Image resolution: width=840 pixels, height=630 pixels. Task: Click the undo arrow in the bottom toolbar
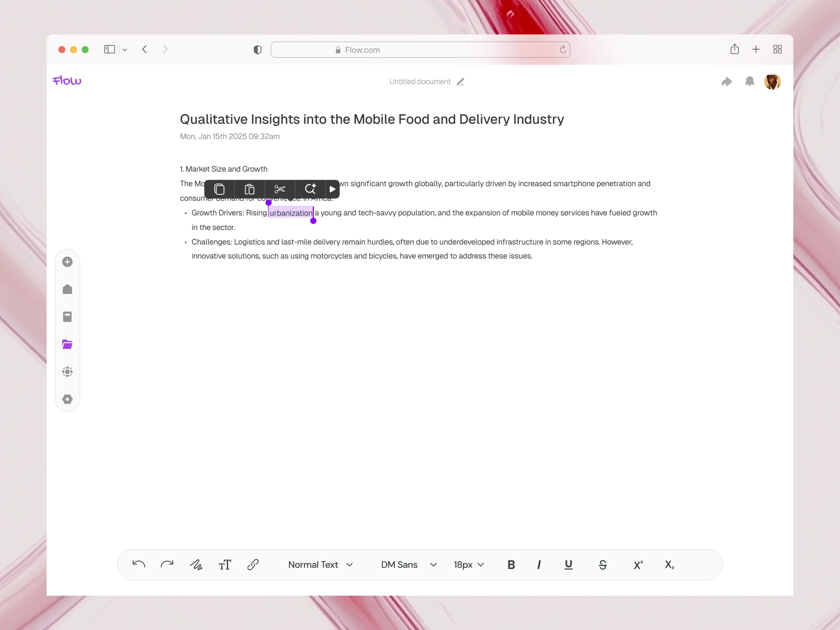click(138, 565)
